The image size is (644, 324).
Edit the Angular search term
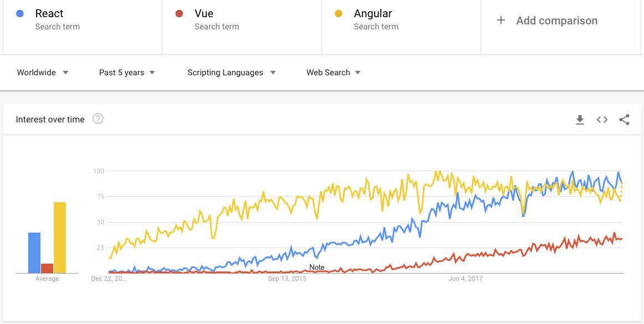pos(373,14)
